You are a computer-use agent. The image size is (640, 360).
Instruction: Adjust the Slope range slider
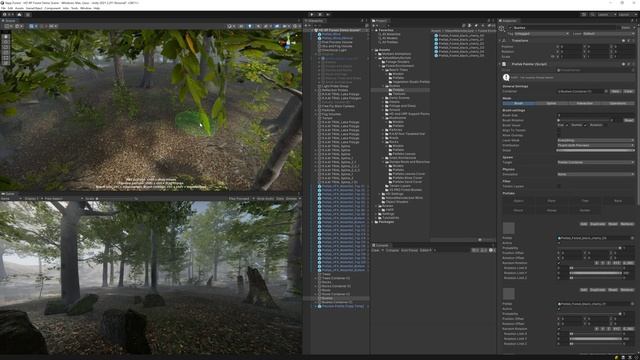coord(595,151)
